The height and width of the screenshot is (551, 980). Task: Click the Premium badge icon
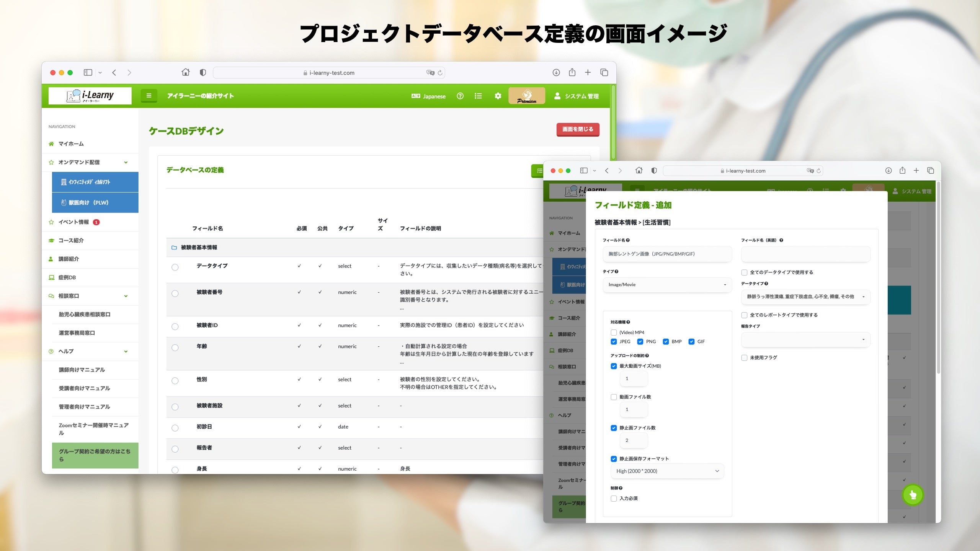(526, 96)
